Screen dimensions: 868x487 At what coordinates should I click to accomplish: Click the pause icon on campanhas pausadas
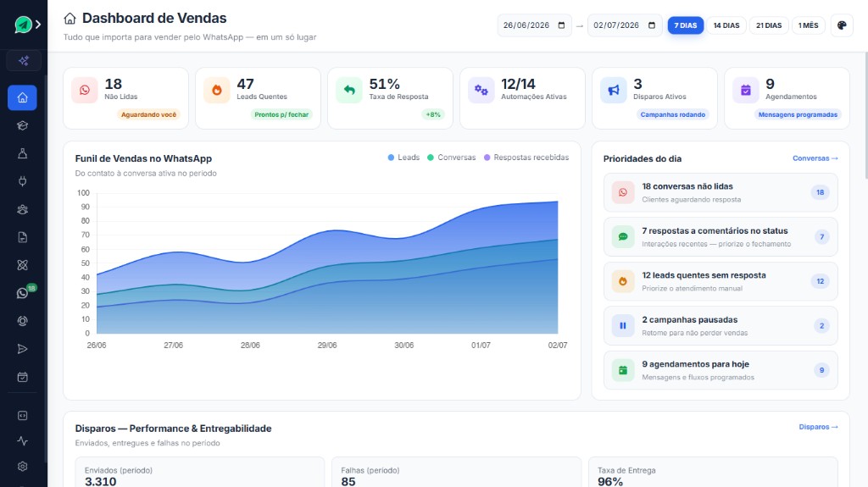coord(623,326)
